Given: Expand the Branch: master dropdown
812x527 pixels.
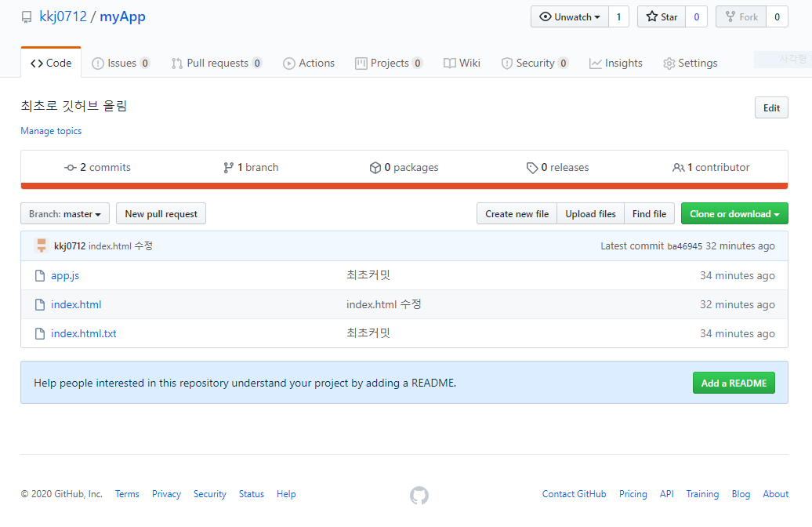Looking at the screenshot, I should [65, 213].
